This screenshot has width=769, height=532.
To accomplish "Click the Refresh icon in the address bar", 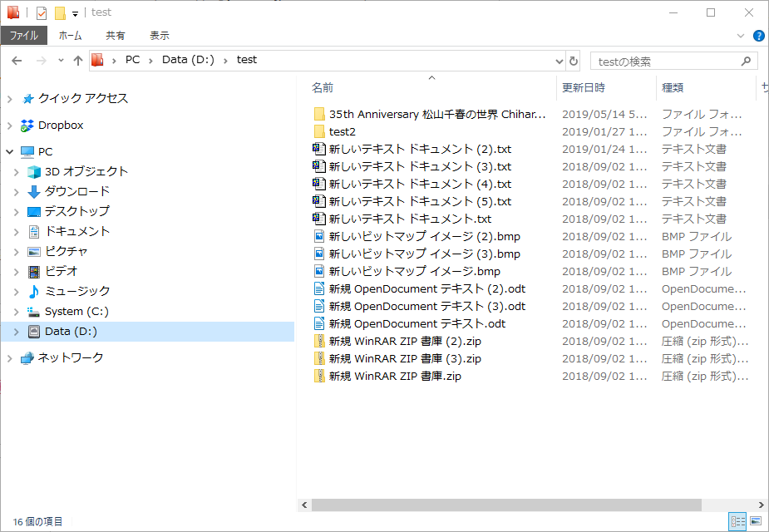I will pyautogui.click(x=573, y=61).
